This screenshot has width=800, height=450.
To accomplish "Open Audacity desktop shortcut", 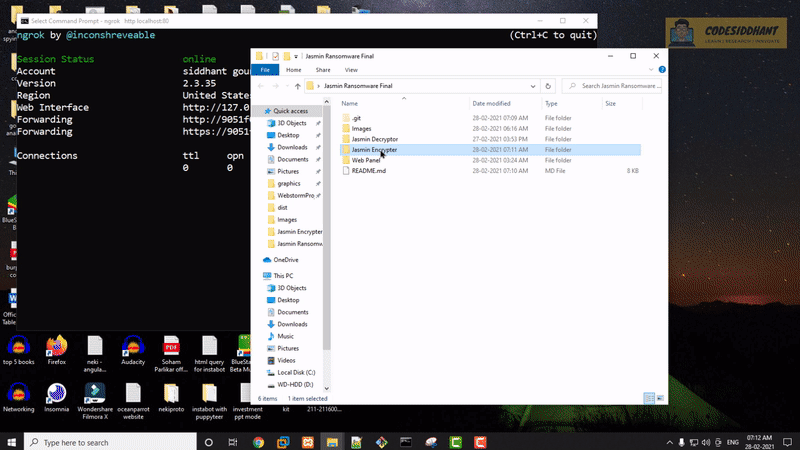I will pyautogui.click(x=133, y=351).
